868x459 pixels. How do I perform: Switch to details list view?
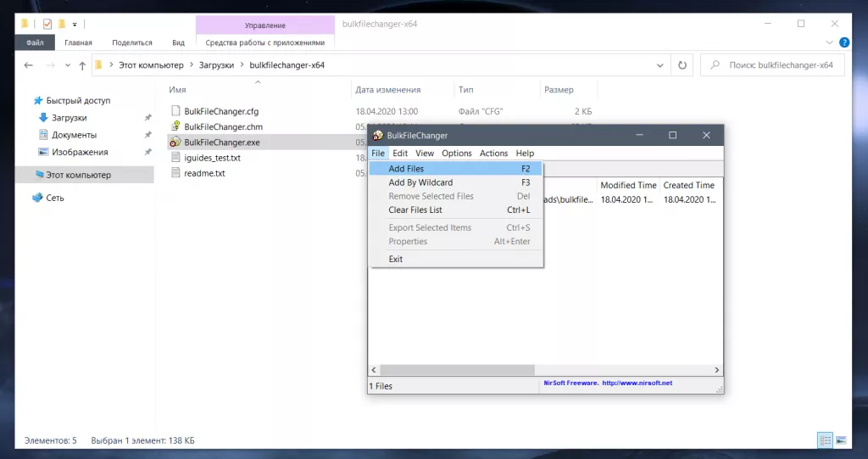pyautogui.click(x=825, y=440)
